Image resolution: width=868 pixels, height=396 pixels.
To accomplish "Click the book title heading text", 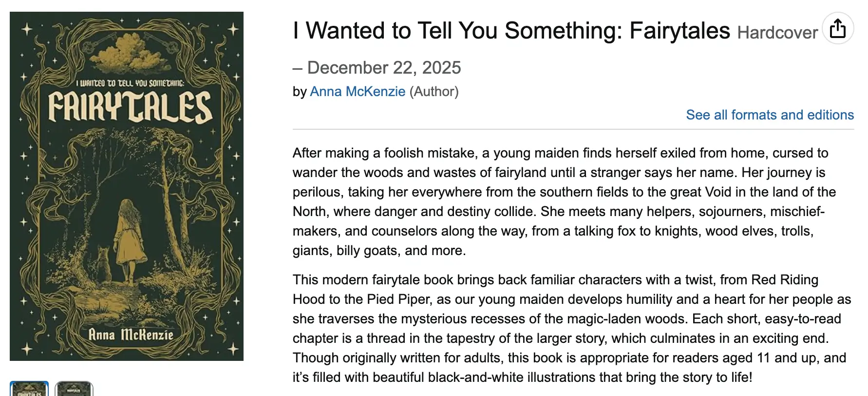I will click(x=511, y=31).
